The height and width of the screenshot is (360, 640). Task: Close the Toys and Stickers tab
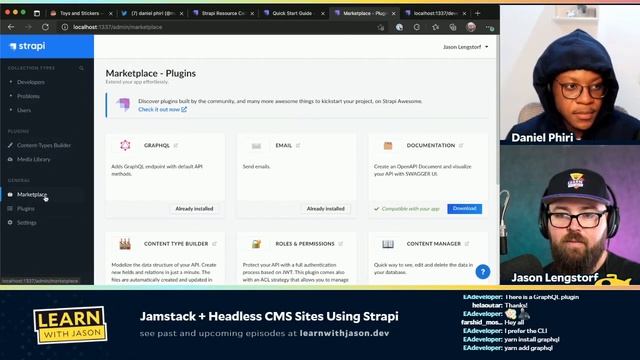111,13
